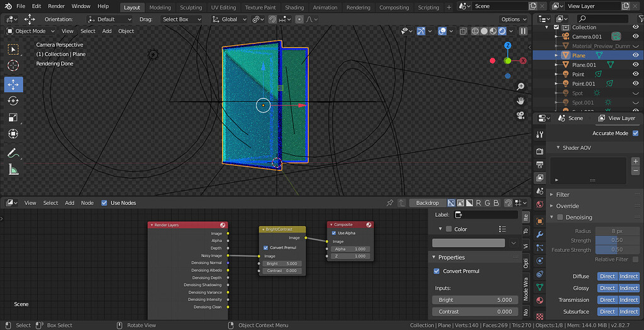This screenshot has width=644, height=330.
Task: Open the Orientation Default dropdown
Action: pos(109,19)
